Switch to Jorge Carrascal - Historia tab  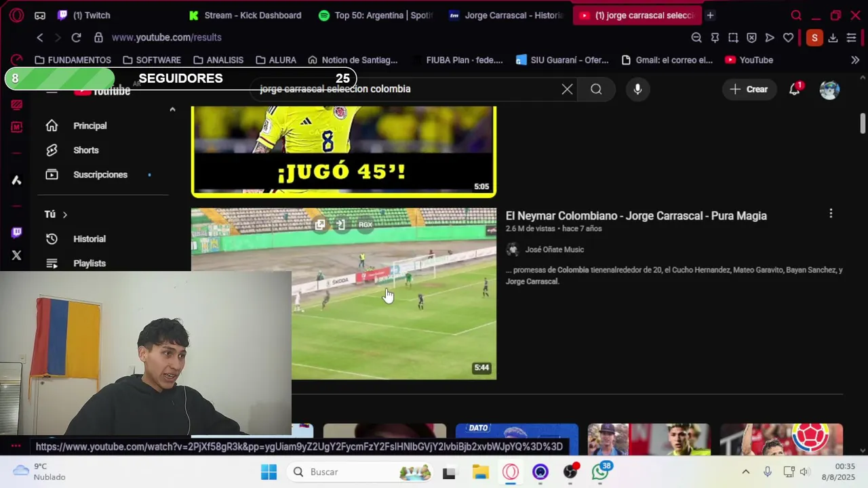coord(506,15)
